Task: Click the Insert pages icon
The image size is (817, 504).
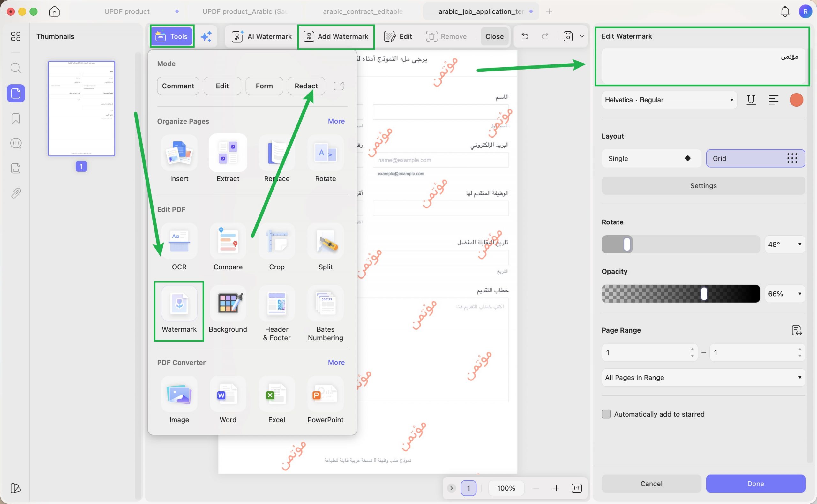Action: coord(179,152)
